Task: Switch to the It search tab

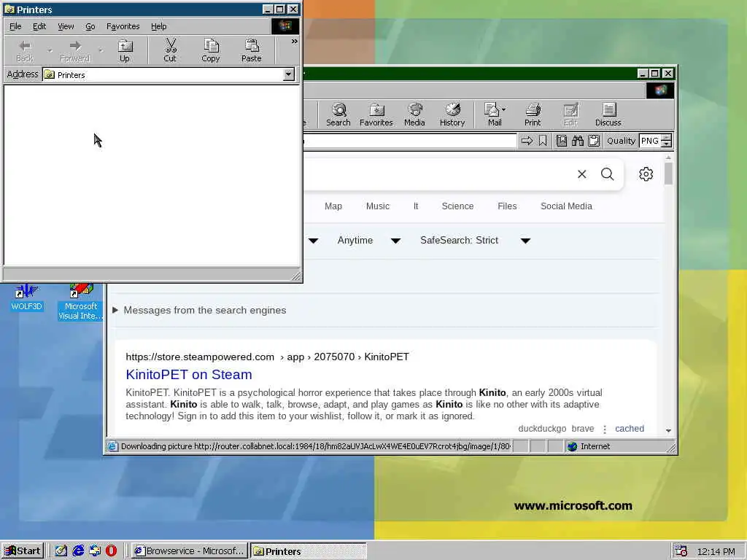Action: [416, 206]
